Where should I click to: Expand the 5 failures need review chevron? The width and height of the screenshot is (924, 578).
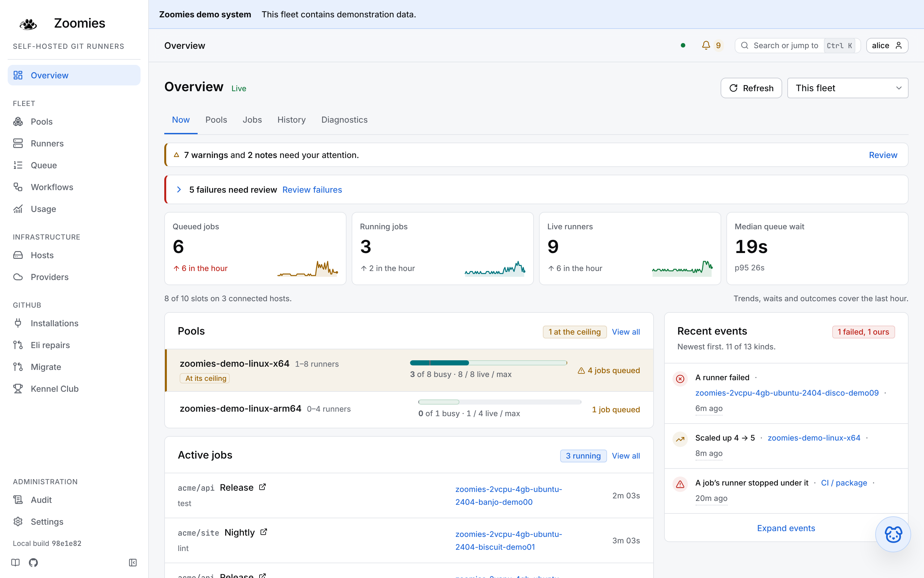pyautogui.click(x=179, y=189)
